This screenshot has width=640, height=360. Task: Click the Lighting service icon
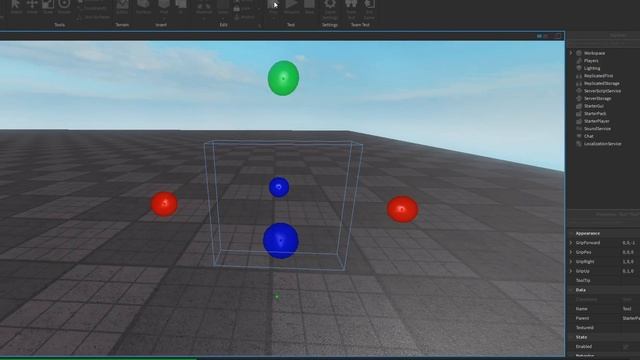click(x=579, y=68)
